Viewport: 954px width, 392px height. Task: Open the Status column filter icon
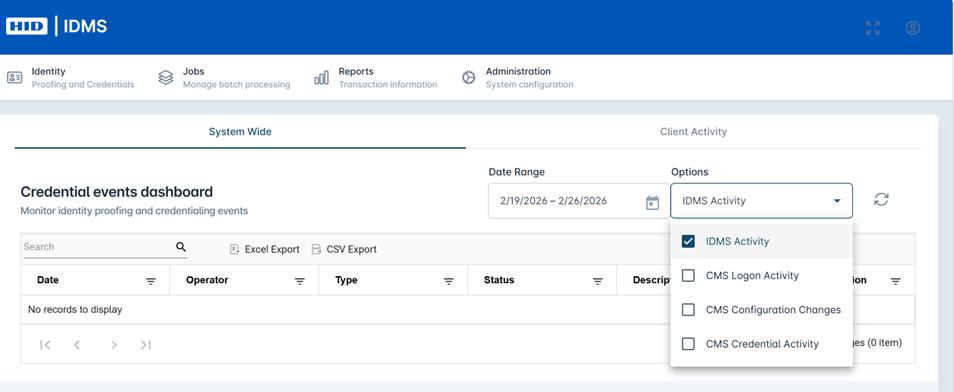[598, 281]
